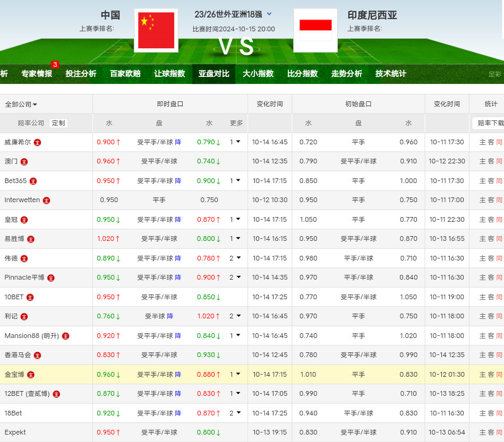Click 受半球 handicap in 利记 row
Screen dimensions: 504x442
pyautogui.click(x=155, y=316)
